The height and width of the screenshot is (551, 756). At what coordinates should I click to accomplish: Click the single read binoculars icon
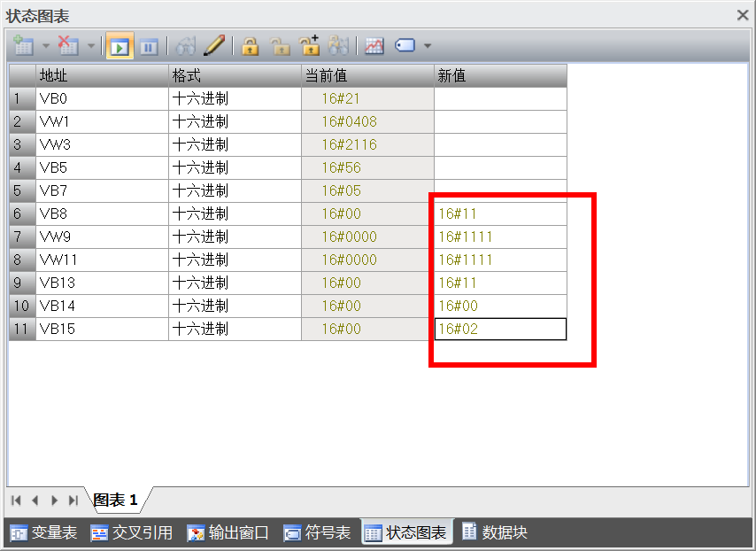click(186, 46)
